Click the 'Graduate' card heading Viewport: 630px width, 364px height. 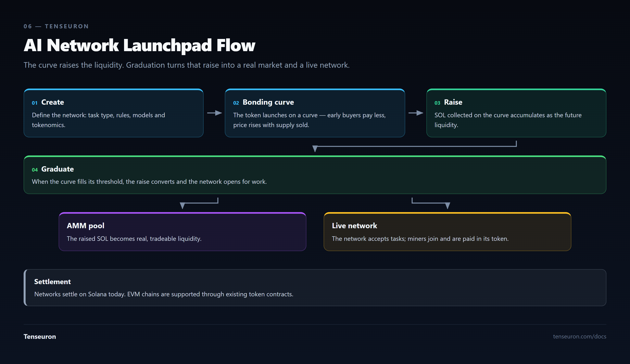coord(57,169)
